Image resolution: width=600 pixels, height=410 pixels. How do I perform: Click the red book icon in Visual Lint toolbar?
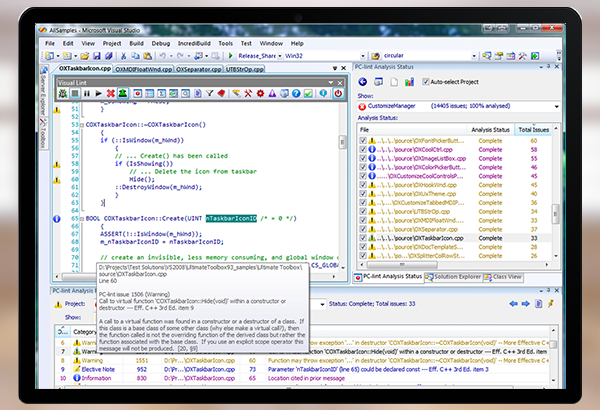[x=221, y=93]
